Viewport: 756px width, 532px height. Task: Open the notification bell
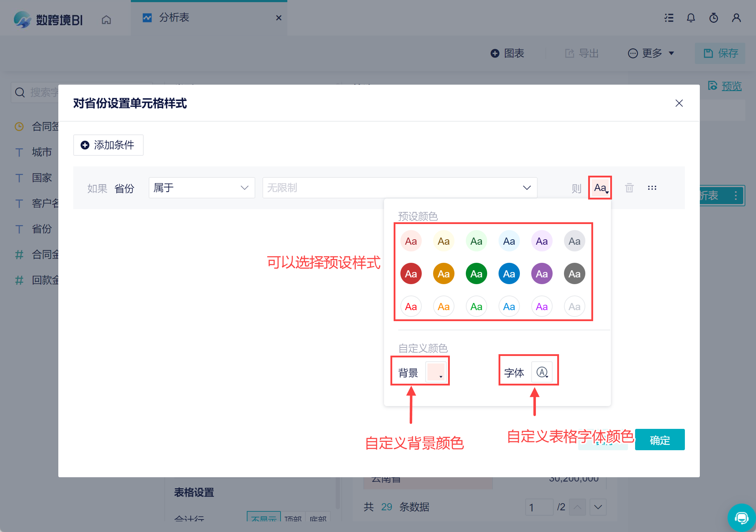pyautogui.click(x=691, y=18)
